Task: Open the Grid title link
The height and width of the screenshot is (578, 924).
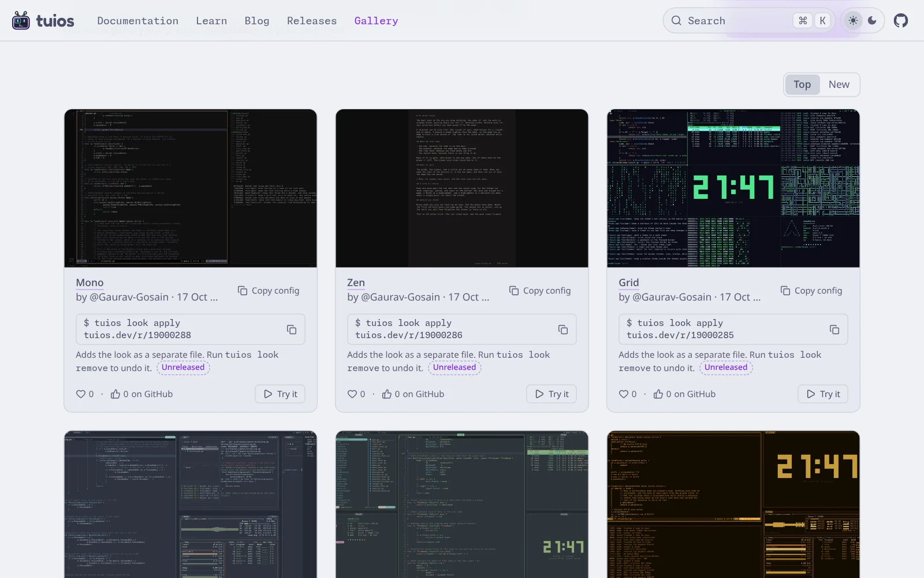Action: [x=628, y=283]
